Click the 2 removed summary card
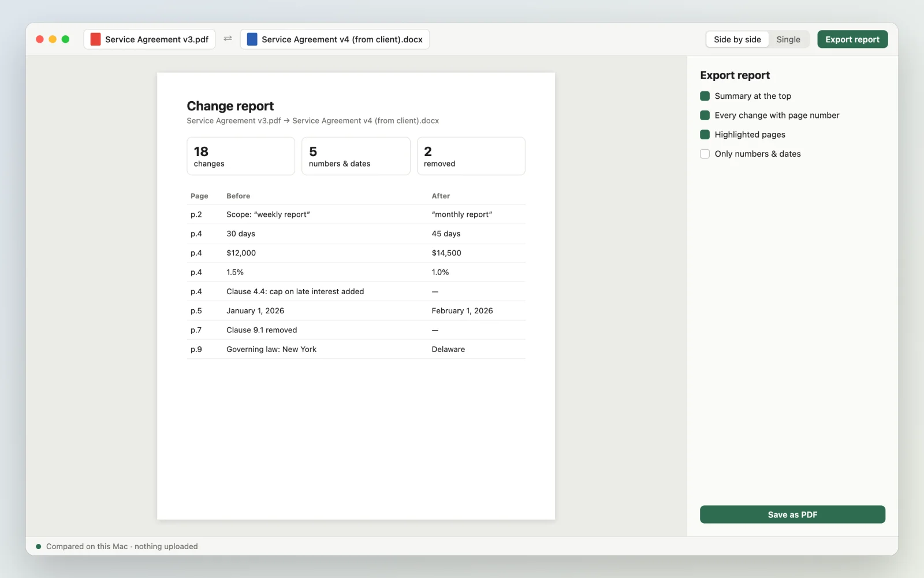The image size is (924, 578). click(471, 156)
